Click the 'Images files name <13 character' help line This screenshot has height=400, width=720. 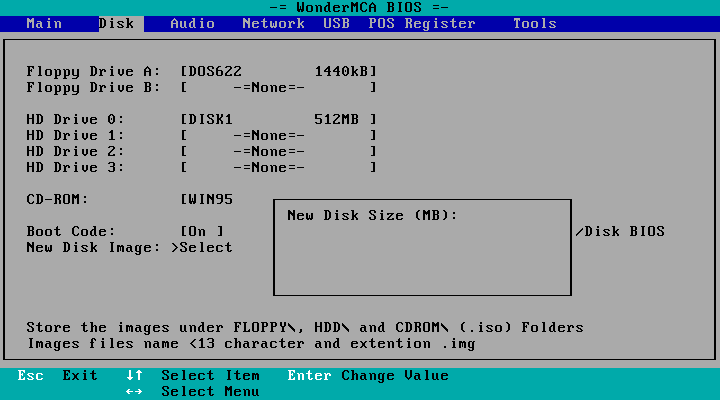click(x=251, y=344)
